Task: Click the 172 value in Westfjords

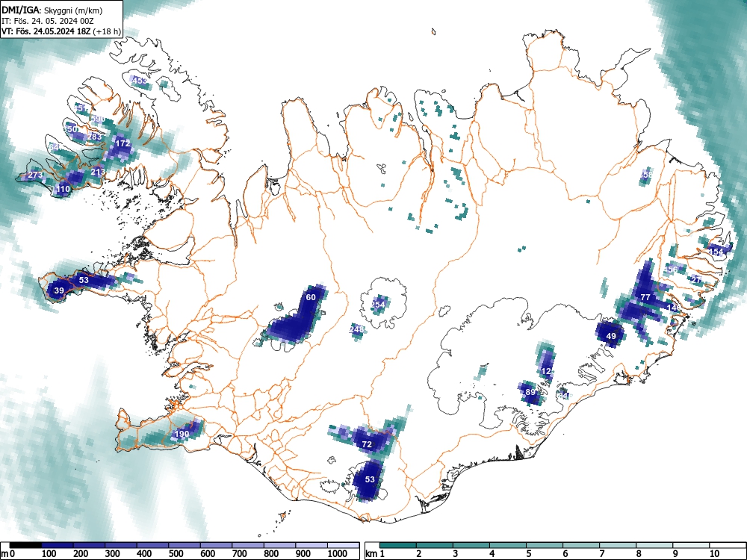Action: 123,143
